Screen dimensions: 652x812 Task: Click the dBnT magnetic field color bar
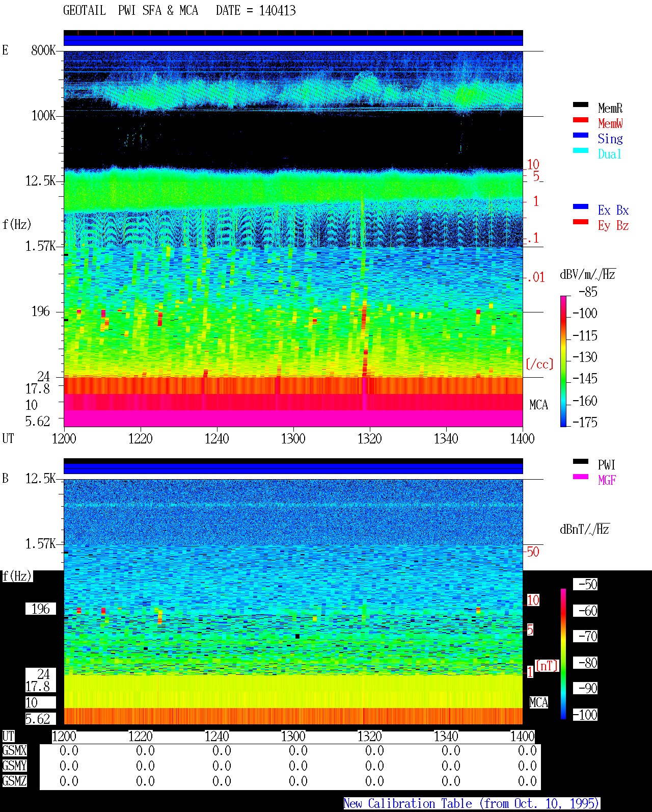pos(563,654)
